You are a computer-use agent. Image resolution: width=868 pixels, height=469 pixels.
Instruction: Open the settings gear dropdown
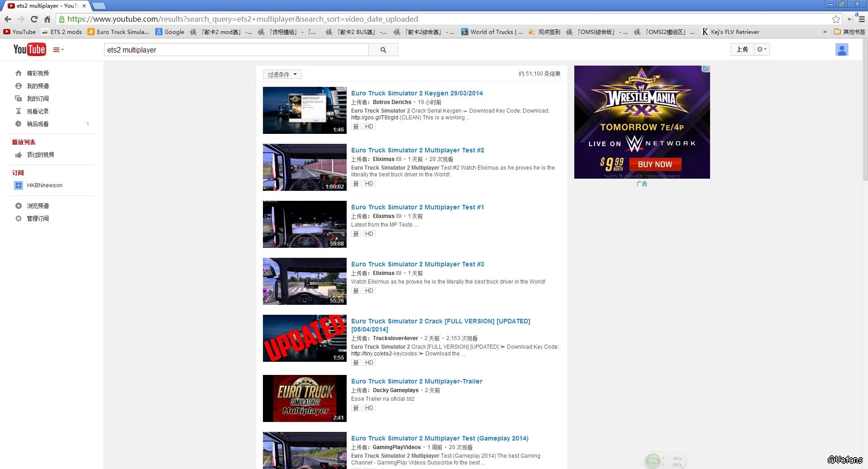coord(762,49)
